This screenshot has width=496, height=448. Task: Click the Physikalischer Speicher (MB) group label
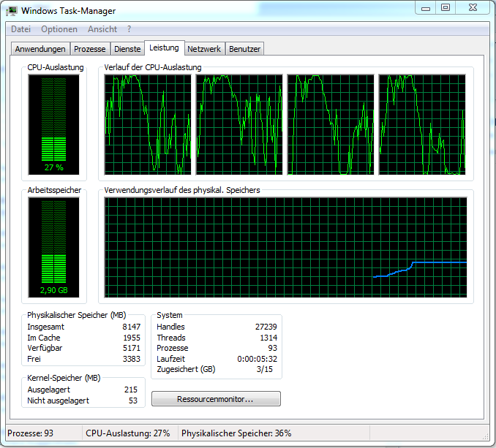pos(77,315)
